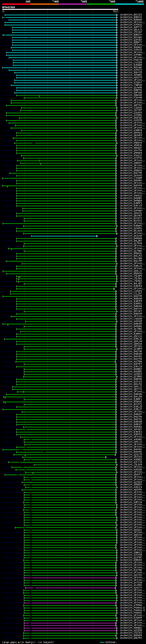Open hit UniRef100_C1M2P4
The height and width of the screenshot is (644, 146).
pyautogui.click(x=131, y=291)
